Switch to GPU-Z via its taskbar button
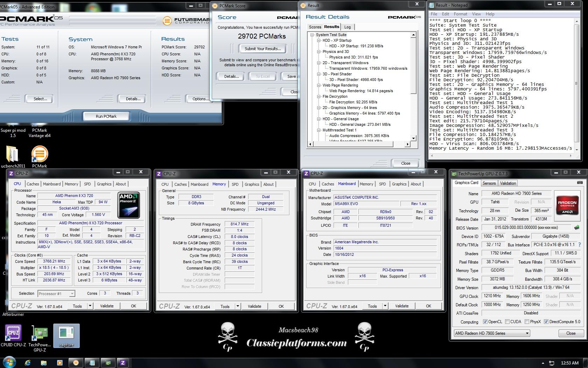The width and height of the screenshot is (588, 368). pos(108,363)
